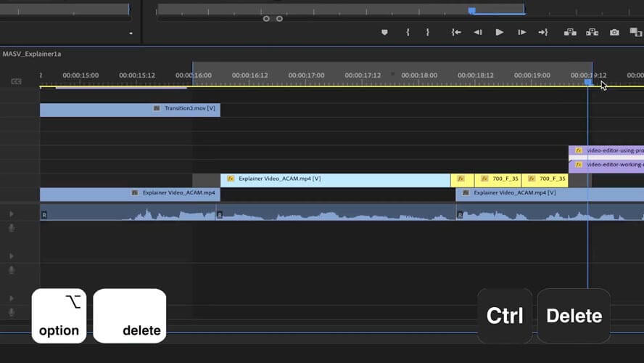Click fx badge on light blue Explainer clip
The image size is (644, 363).
[x=231, y=179]
